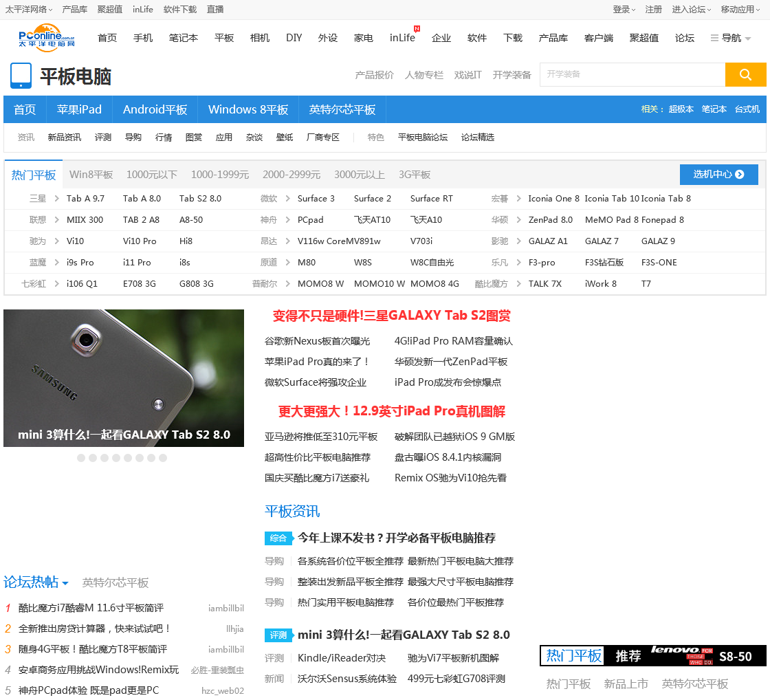The image size is (770, 700).
Task: Switch to the 英特尔芯平板 blue tab
Action: click(x=342, y=109)
